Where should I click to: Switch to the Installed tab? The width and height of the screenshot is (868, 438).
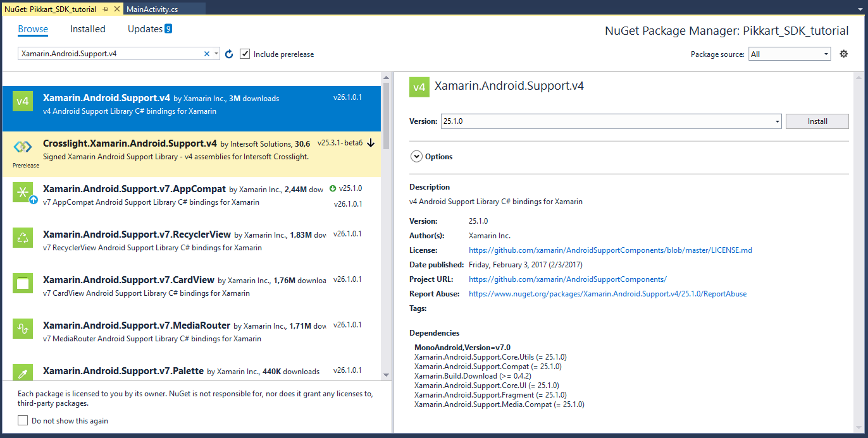coord(88,29)
